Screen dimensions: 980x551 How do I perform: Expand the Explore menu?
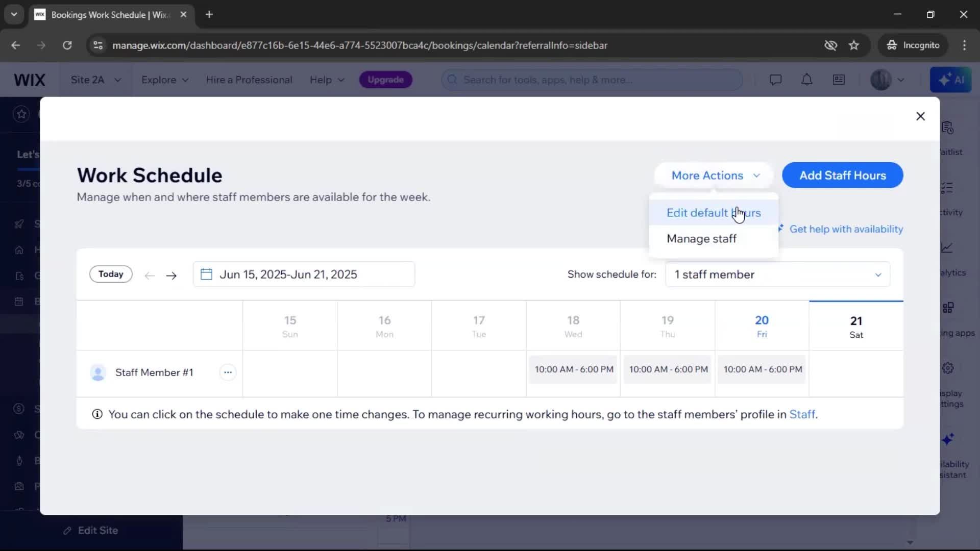(165, 80)
